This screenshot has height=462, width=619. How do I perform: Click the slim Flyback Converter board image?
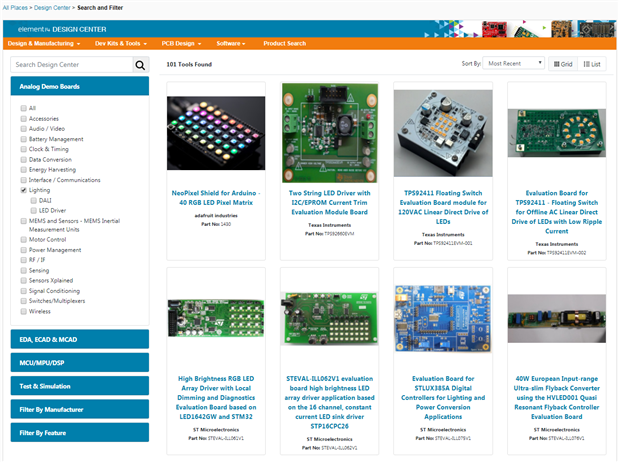pyautogui.click(x=557, y=318)
